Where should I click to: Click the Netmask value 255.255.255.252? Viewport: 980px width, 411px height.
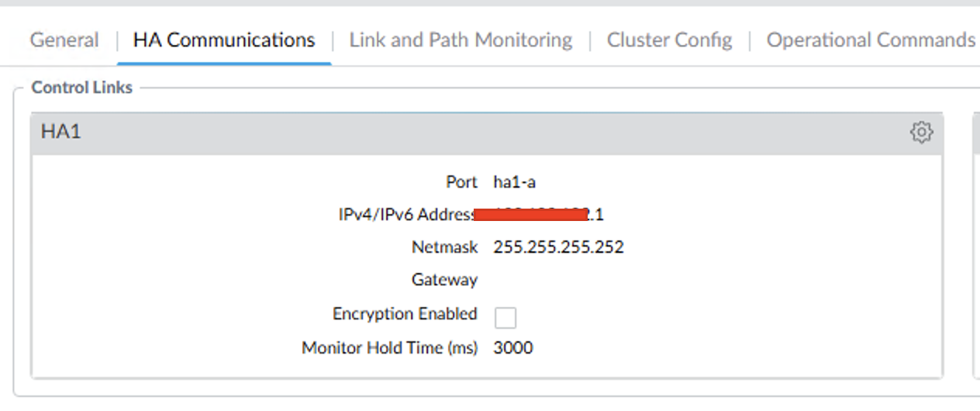coord(558,247)
